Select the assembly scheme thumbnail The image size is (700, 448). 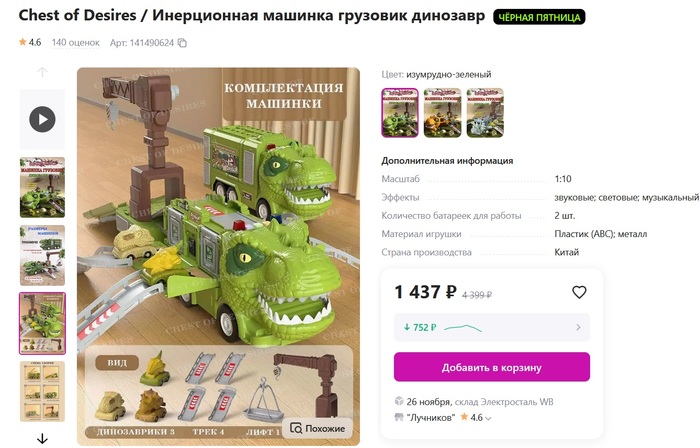tap(42, 391)
